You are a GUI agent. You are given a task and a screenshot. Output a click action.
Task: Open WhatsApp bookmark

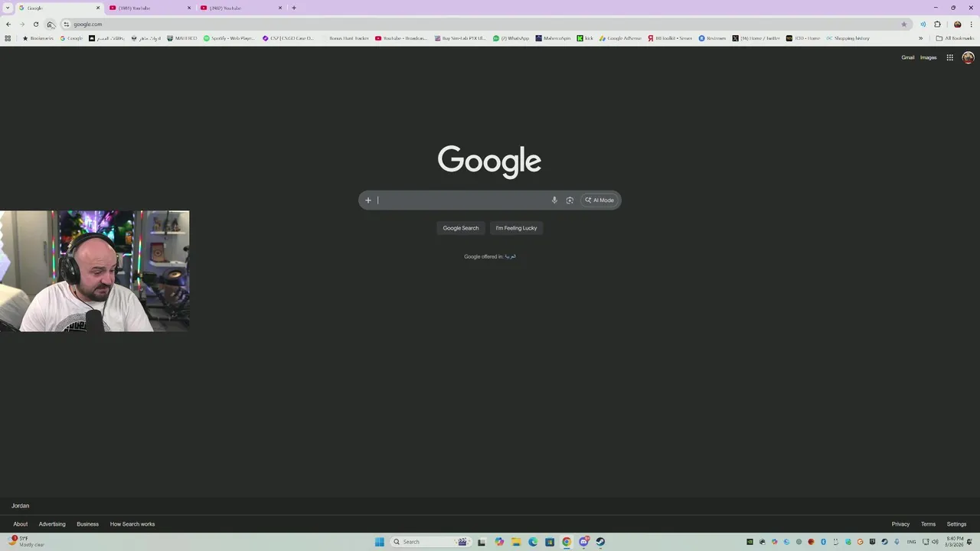[x=511, y=38]
